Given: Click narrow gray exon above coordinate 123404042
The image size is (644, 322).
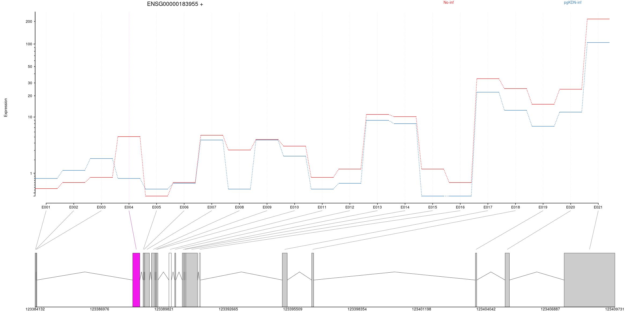Looking at the screenshot, I should [476, 280].
